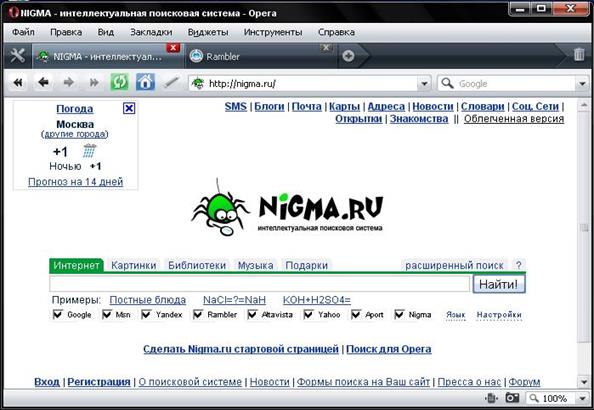Close the weather widget with X
594x410 pixels.
click(x=129, y=108)
